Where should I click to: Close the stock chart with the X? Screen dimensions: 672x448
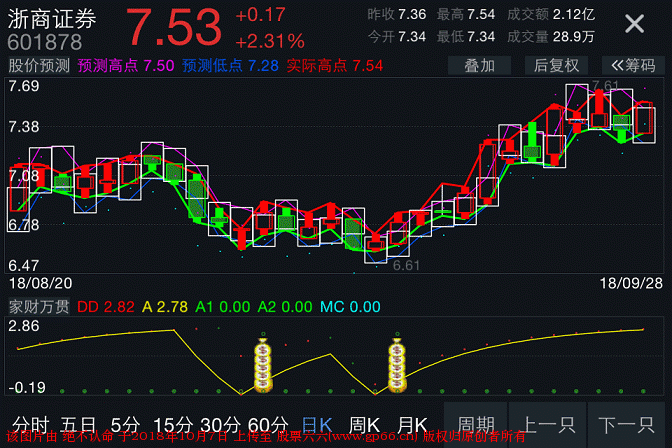[x=634, y=24]
